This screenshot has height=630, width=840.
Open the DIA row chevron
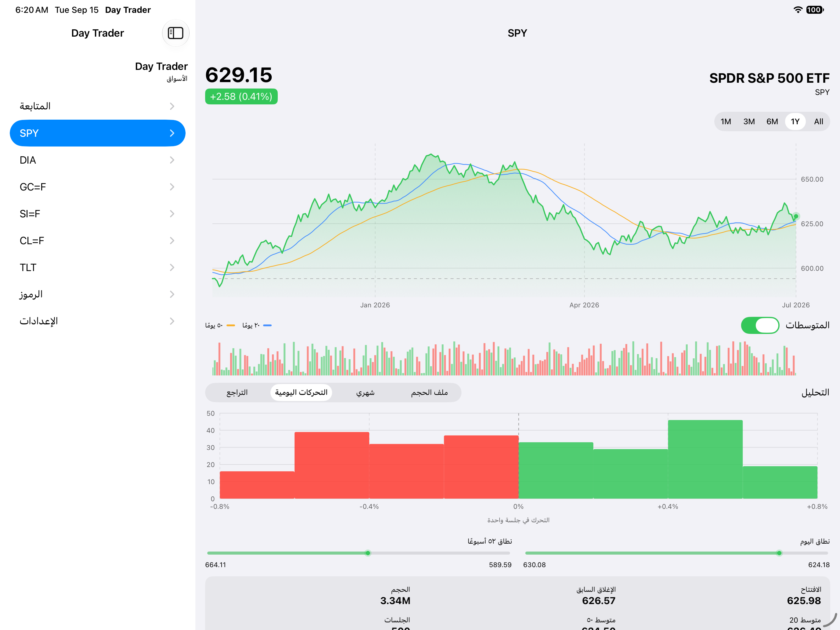tap(172, 160)
